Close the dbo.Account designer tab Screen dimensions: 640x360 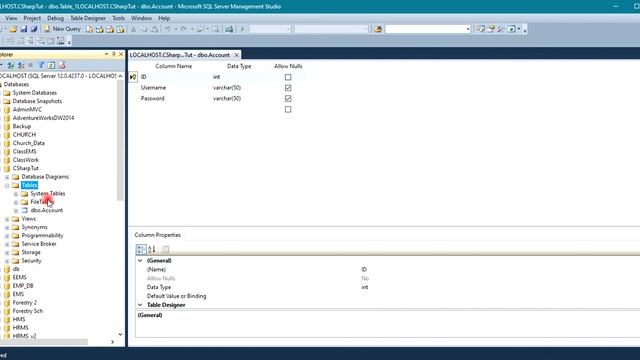pos(236,55)
